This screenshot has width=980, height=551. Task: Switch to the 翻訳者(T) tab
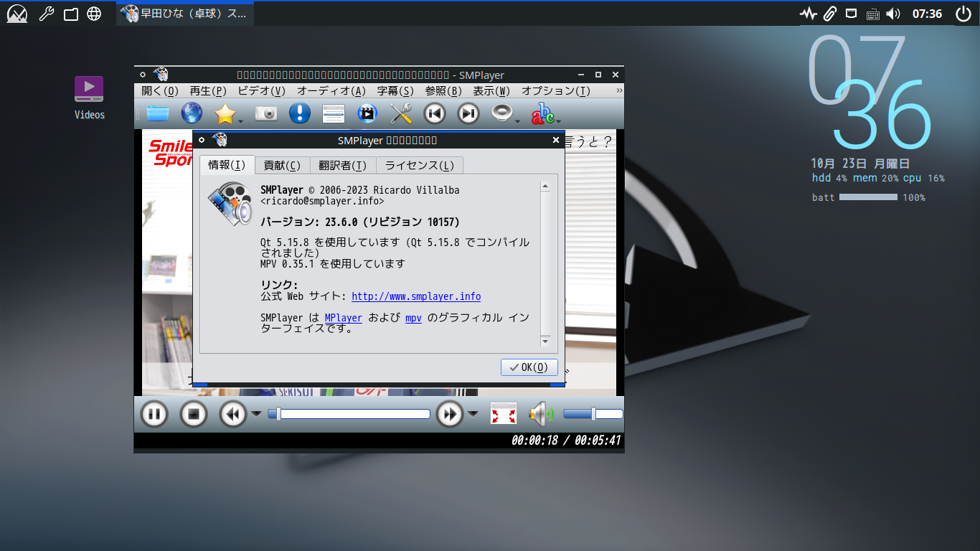(343, 166)
